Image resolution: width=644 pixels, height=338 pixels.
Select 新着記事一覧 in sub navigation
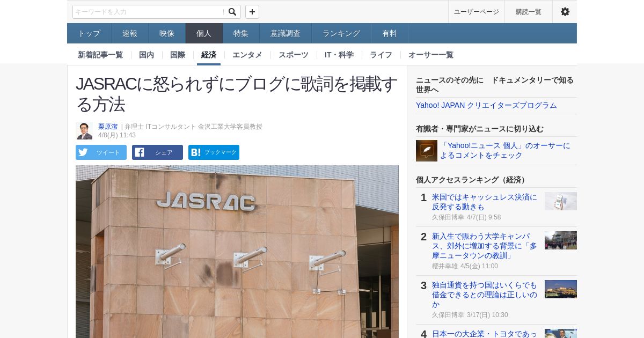100,55
